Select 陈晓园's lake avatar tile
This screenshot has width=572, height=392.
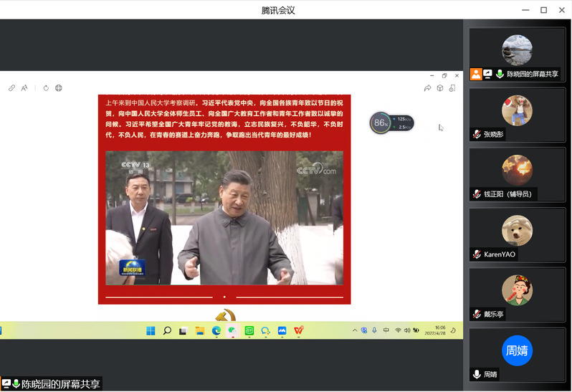tap(517, 50)
